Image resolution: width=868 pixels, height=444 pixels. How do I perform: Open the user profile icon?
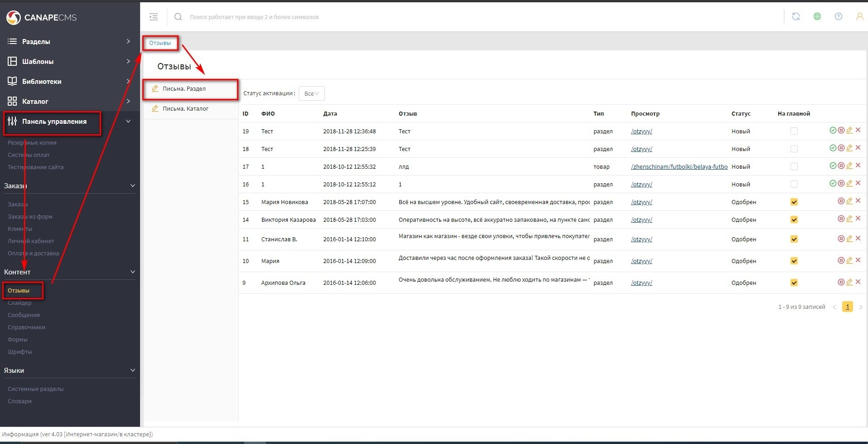pos(859,17)
